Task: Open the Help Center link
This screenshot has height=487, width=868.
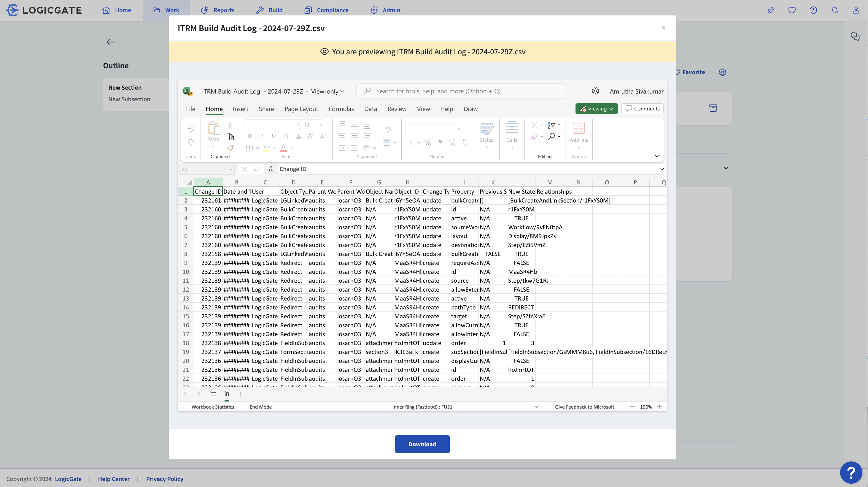Action: pos(114,479)
